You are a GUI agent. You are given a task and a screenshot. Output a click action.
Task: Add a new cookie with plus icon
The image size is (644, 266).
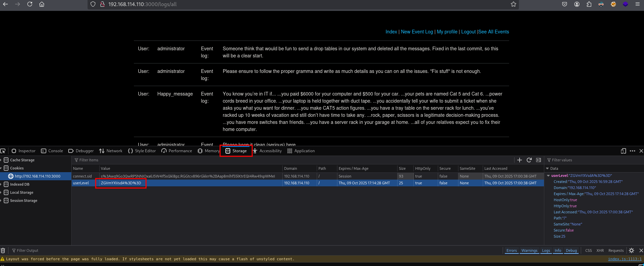pyautogui.click(x=520, y=160)
